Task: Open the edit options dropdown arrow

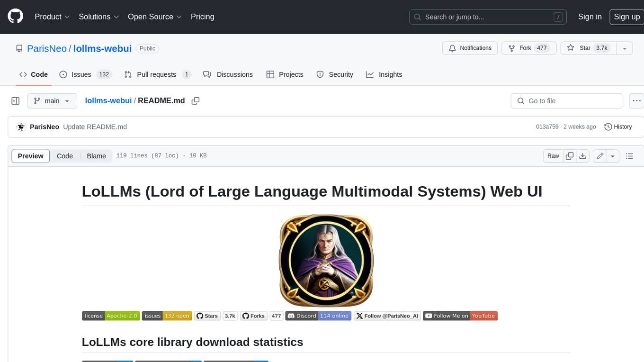Action: (613, 156)
